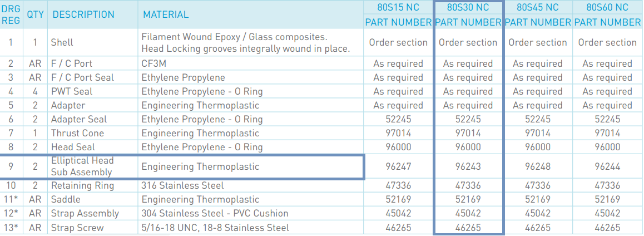Screen dimensions: 644x236
Task: Click part number 96243 in 80S30 column
Action: [468, 166]
